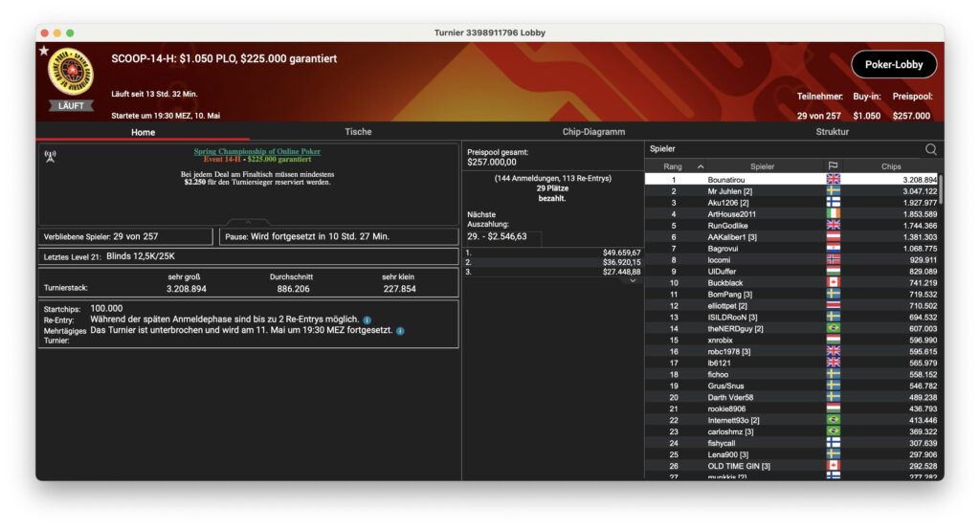This screenshot has width=980, height=528.
Task: Click the UK flag next to Bounatirou
Action: [833, 179]
